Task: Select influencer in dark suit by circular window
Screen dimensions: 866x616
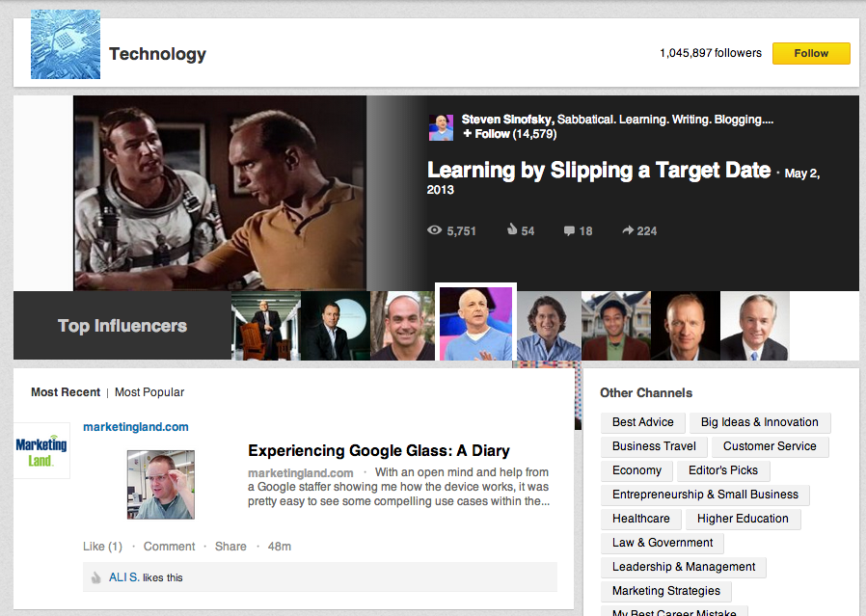Action: (336, 326)
